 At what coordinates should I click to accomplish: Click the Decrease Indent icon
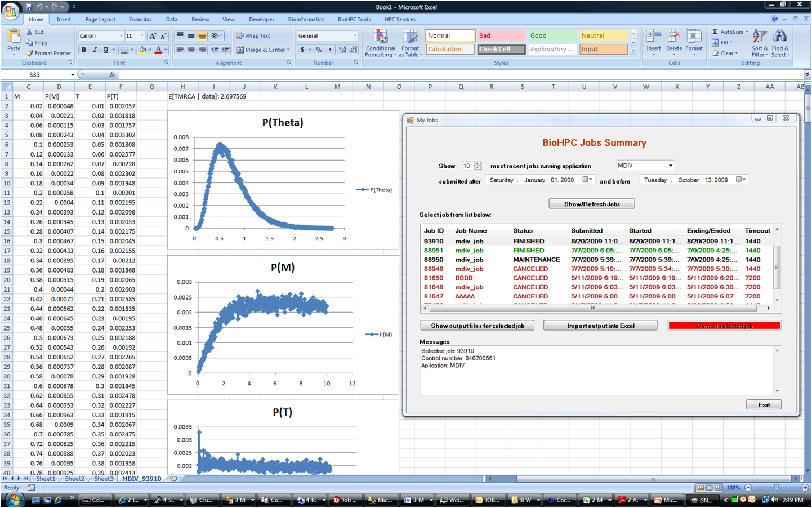(215, 50)
